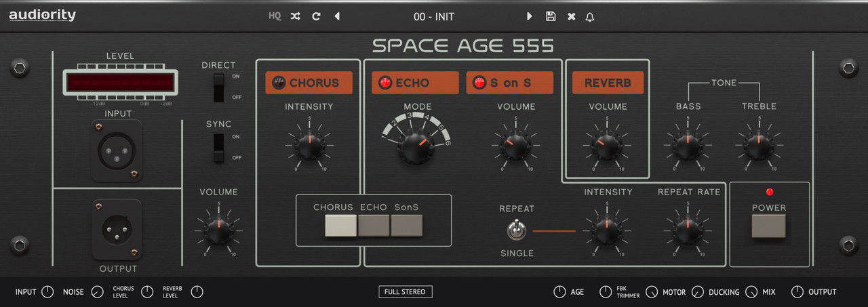Click the TREBLE tone knob

pos(759,144)
